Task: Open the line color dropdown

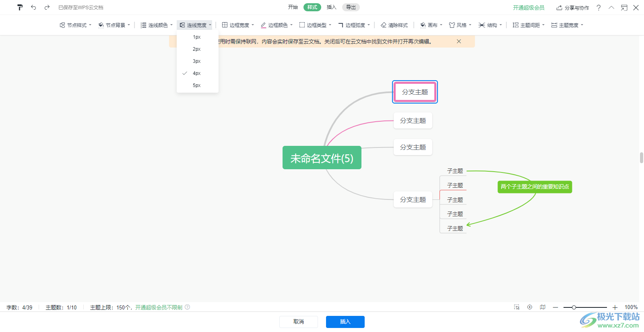Action: [x=157, y=25]
